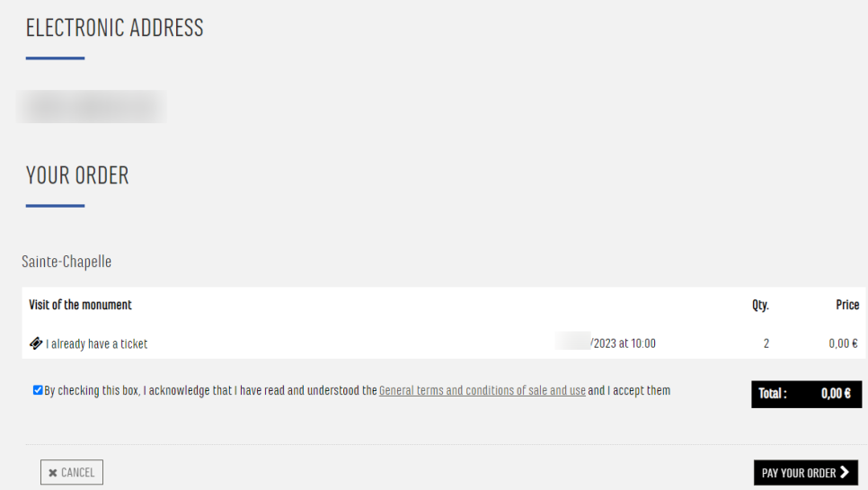Click the ticket icon beside "I already have a ticket"

(36, 343)
